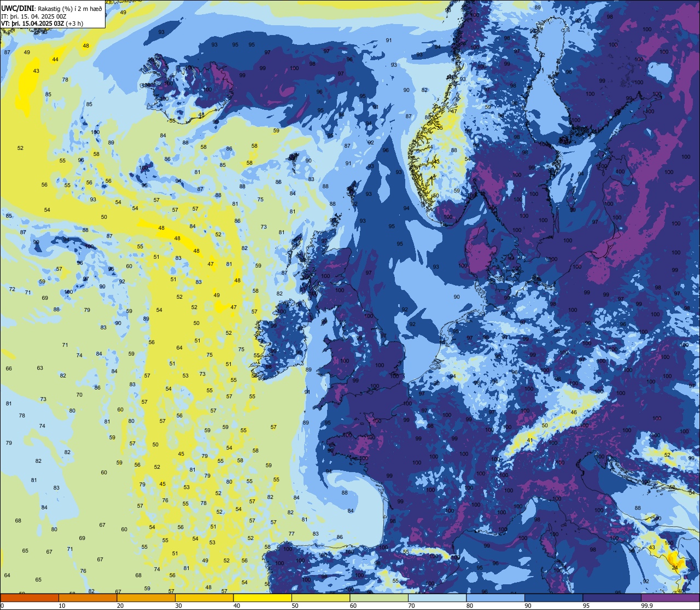Click the '60' tick label under the legend
Screen dimensions: 700x610
point(353,606)
